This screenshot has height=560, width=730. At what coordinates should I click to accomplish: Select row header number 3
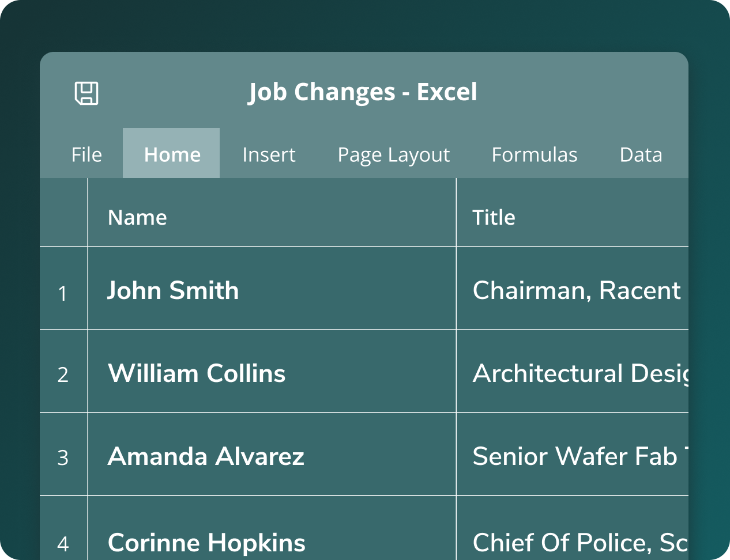(x=63, y=457)
